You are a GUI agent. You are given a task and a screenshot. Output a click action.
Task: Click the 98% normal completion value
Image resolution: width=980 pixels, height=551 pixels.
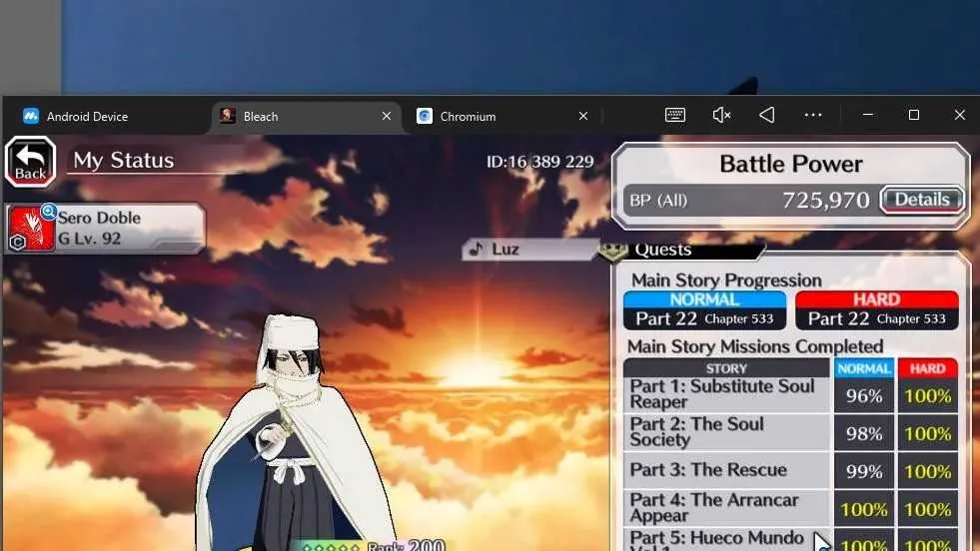point(864,433)
